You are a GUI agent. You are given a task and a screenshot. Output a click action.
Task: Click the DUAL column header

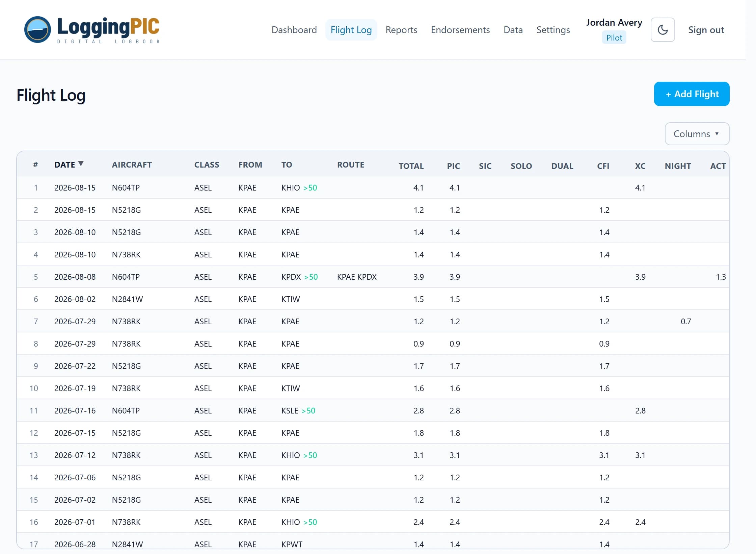(562, 166)
